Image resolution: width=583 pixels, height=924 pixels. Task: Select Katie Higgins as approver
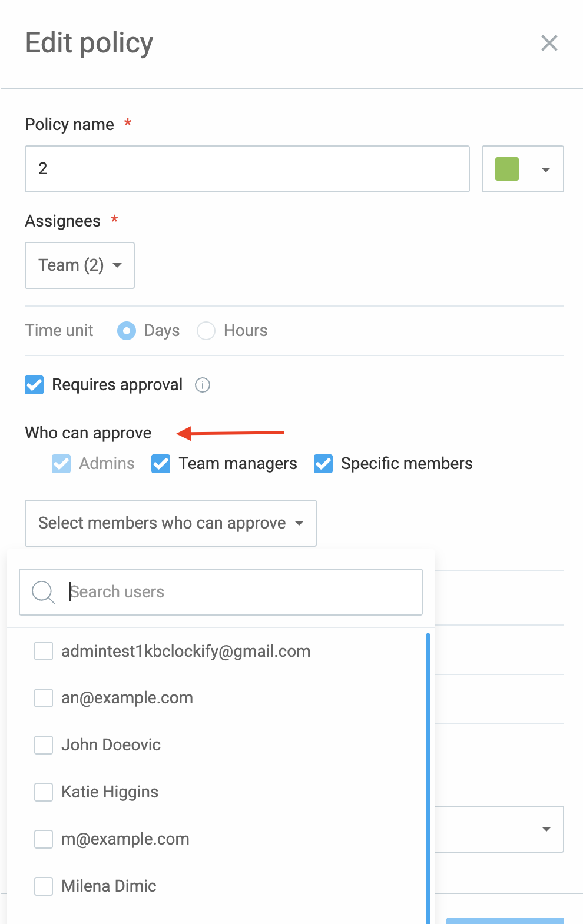(44, 792)
